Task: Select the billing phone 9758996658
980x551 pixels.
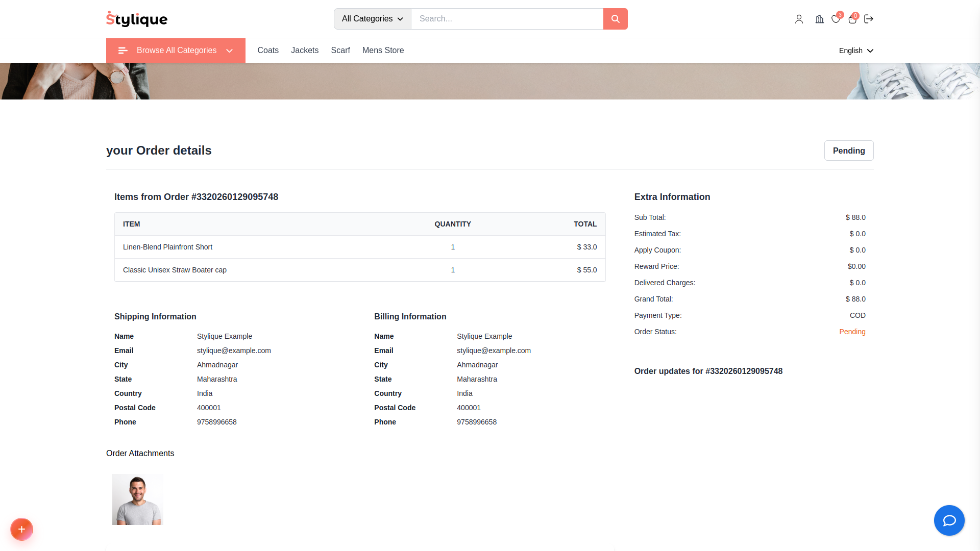Action: pos(477,422)
